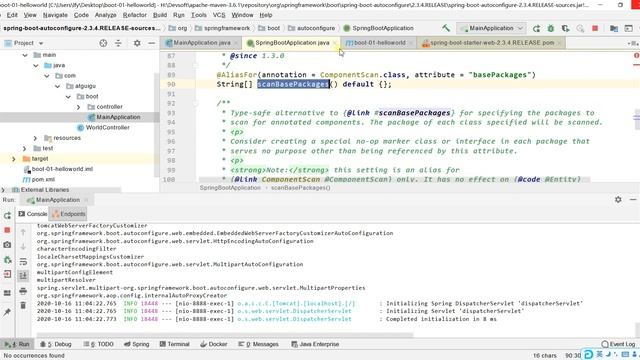This screenshot has width=640, height=360.
Task: Toggle scroll to end in console
Action: click(x=23, y=276)
